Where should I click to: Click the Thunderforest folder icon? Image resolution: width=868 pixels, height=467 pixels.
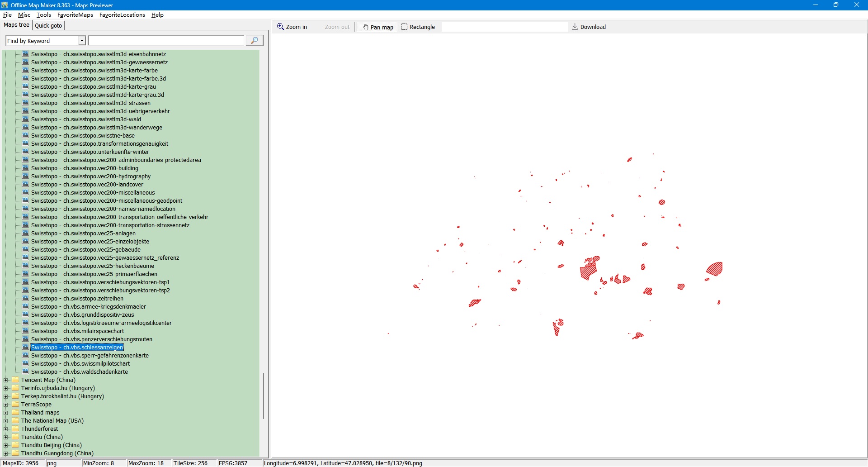[16, 429]
